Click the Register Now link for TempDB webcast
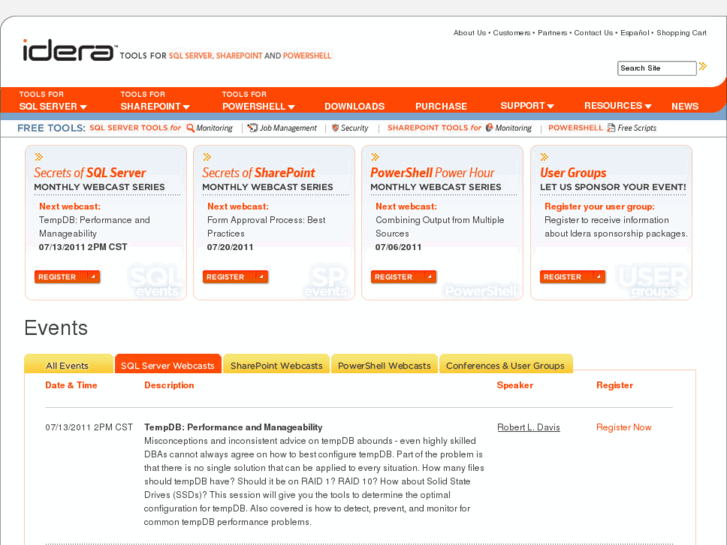The image size is (727, 545). [624, 427]
